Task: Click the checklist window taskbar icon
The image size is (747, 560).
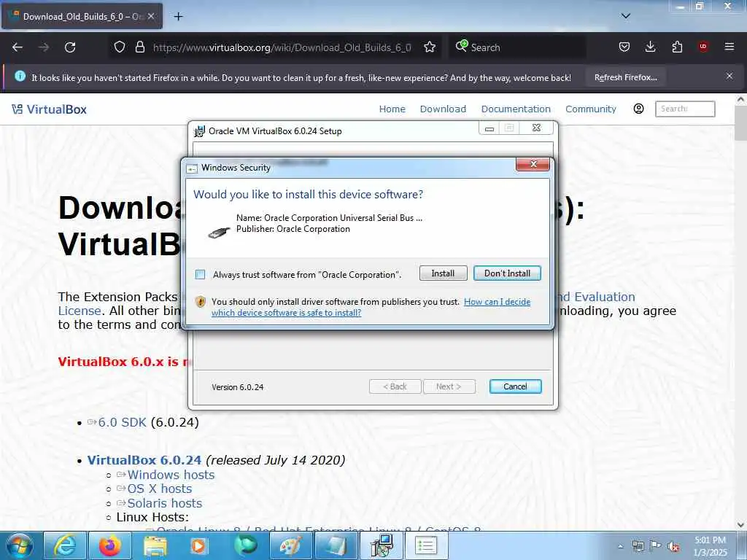Action: (426, 545)
